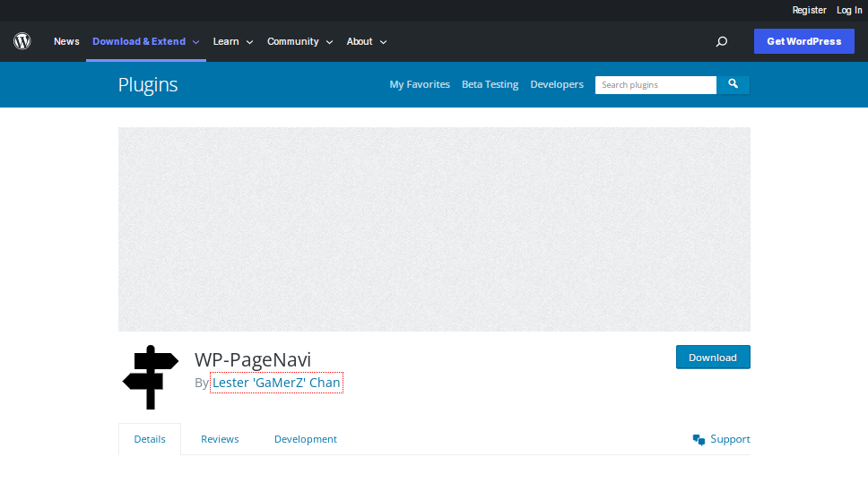
Task: Expand the Learn menu chevron
Action: pyautogui.click(x=249, y=42)
